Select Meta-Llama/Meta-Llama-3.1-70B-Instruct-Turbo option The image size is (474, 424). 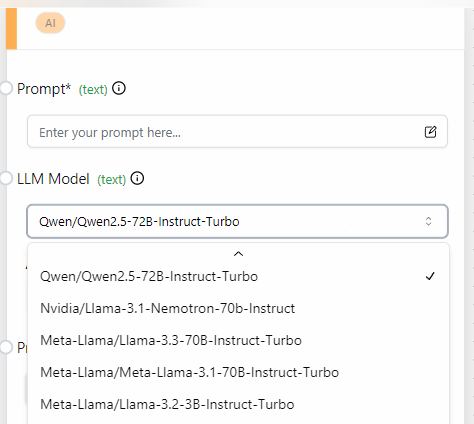coord(238,372)
